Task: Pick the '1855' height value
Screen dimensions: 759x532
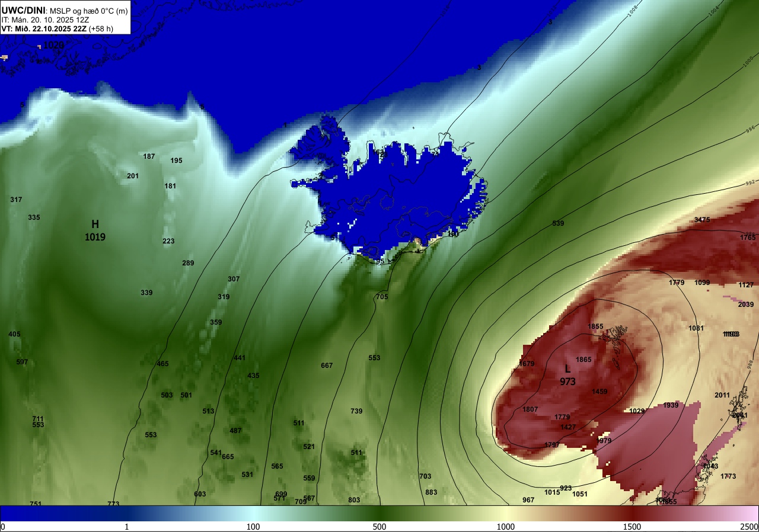Action: point(595,326)
